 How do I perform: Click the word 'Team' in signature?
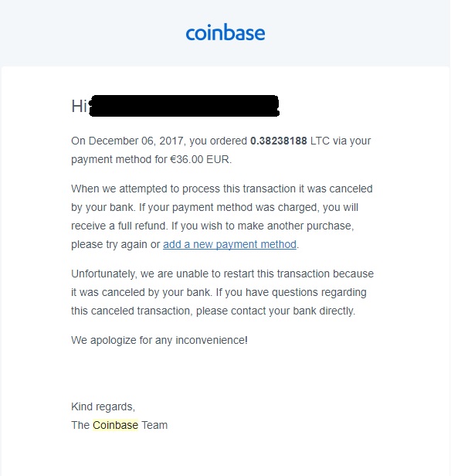[x=154, y=425]
